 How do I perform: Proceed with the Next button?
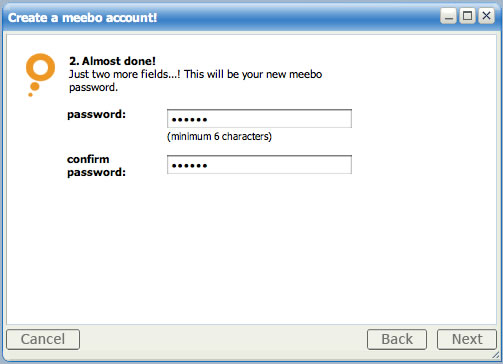(x=467, y=339)
